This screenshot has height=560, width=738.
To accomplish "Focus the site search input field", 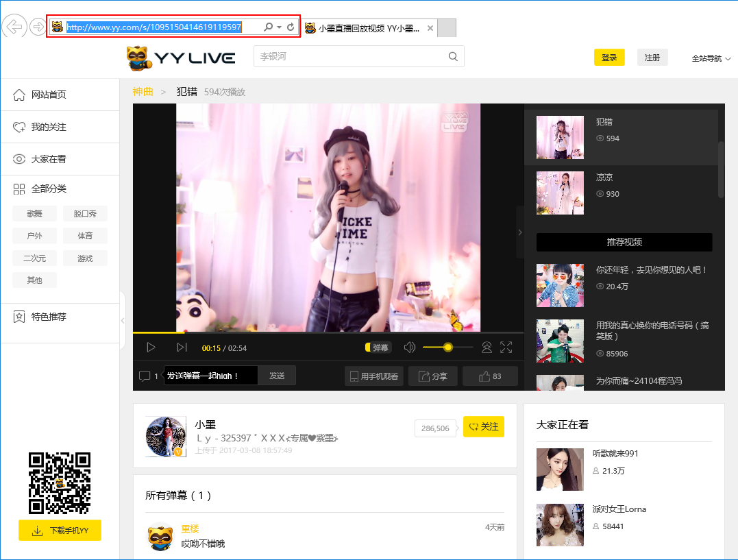I will 358,56.
